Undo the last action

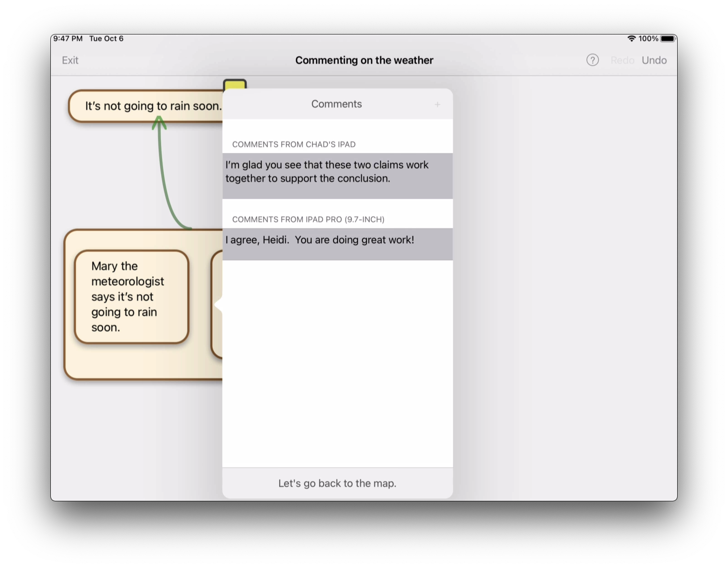[654, 60]
